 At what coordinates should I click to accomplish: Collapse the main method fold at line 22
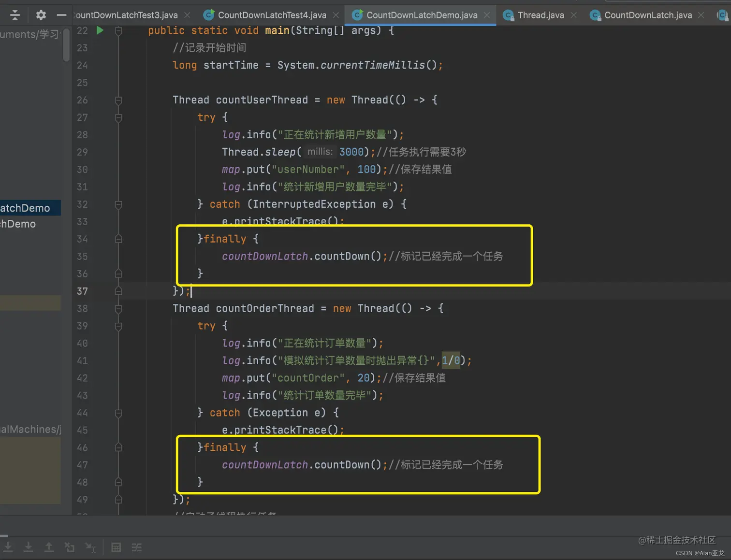click(x=118, y=31)
